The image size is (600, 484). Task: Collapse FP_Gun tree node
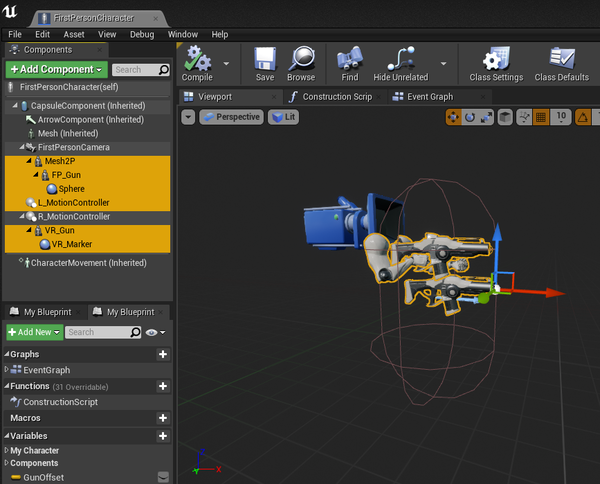36,174
